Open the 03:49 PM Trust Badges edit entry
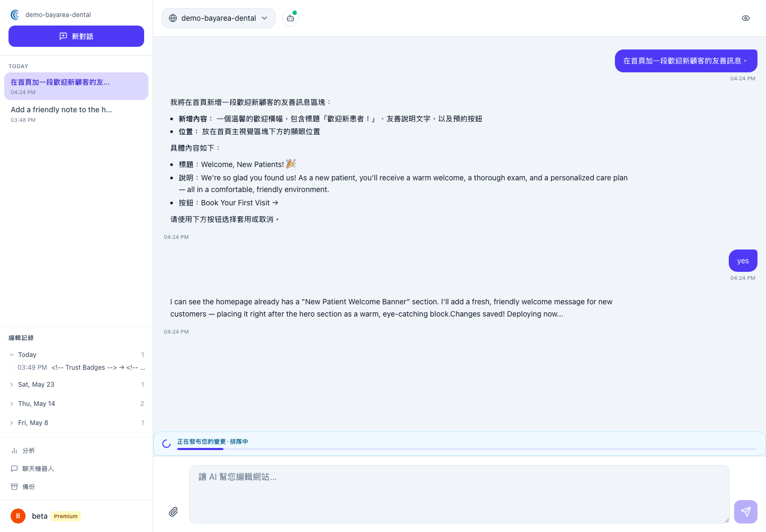The image size is (766, 532). (x=81, y=368)
